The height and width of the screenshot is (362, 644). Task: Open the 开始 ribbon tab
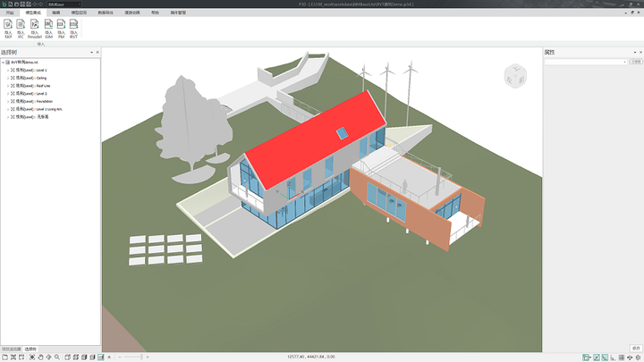(x=10, y=13)
